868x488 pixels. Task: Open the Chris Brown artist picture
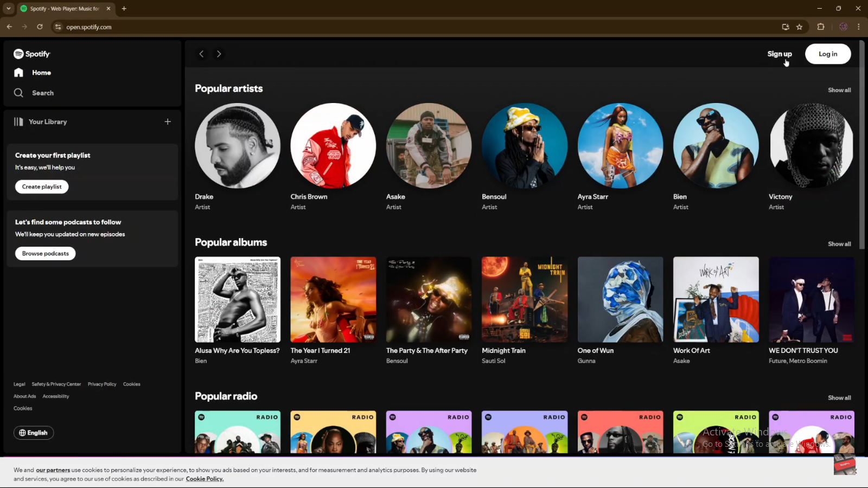click(x=333, y=146)
